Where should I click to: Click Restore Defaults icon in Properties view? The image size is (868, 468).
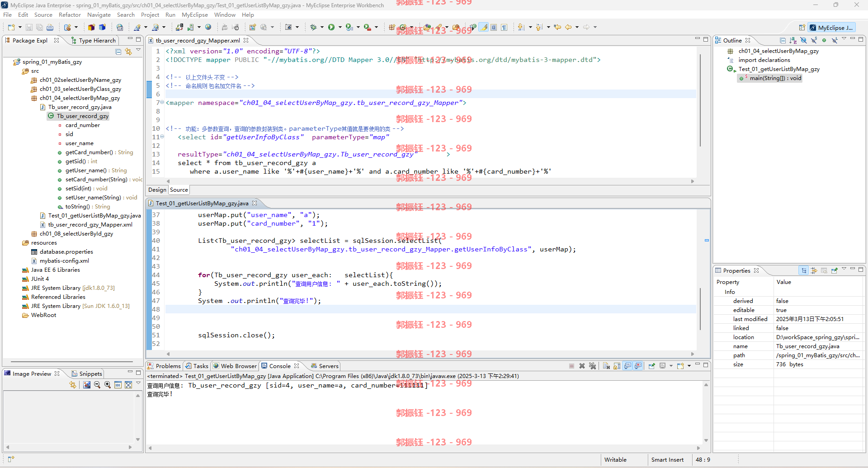(824, 270)
